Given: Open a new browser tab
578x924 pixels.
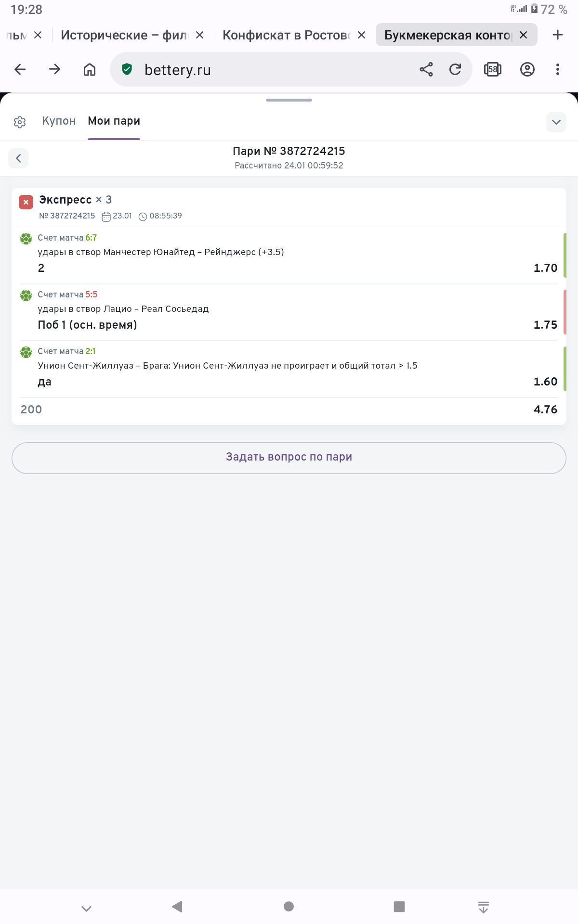Looking at the screenshot, I should click(x=558, y=35).
